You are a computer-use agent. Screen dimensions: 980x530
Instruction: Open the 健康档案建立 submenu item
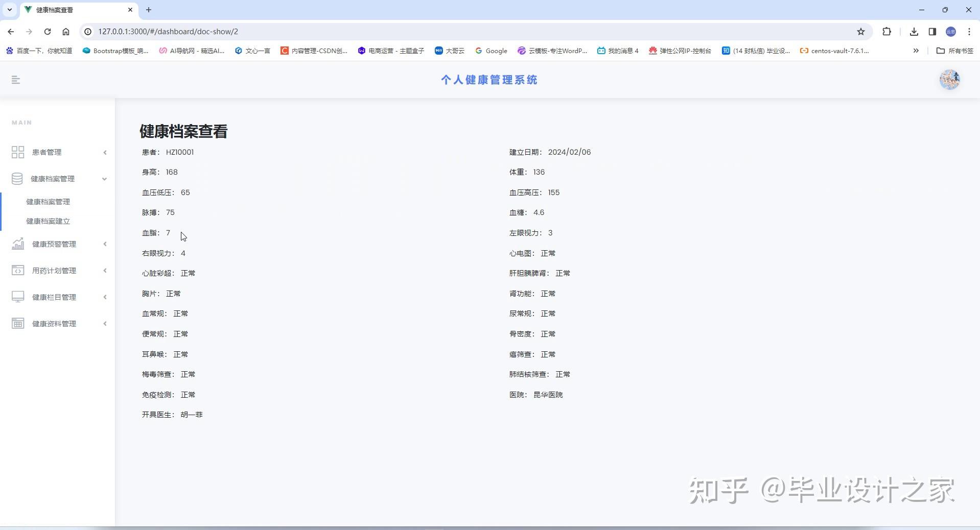[48, 221]
